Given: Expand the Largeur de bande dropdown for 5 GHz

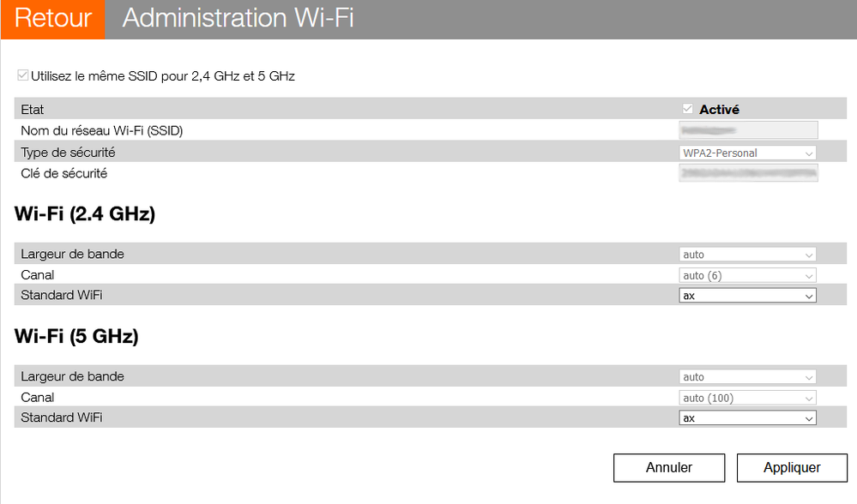Looking at the screenshot, I should (x=746, y=376).
